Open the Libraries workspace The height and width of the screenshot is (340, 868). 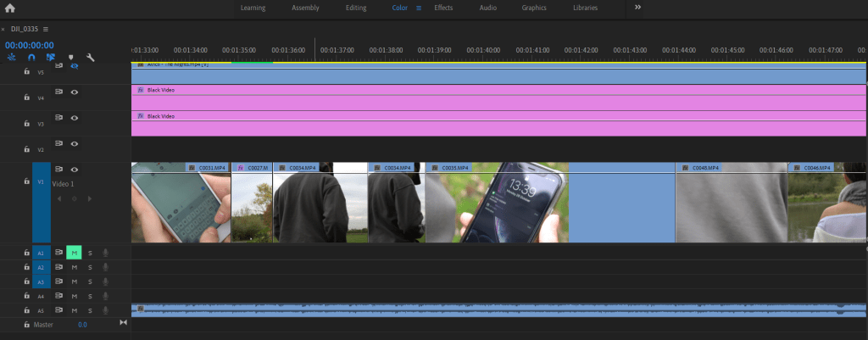click(x=586, y=8)
